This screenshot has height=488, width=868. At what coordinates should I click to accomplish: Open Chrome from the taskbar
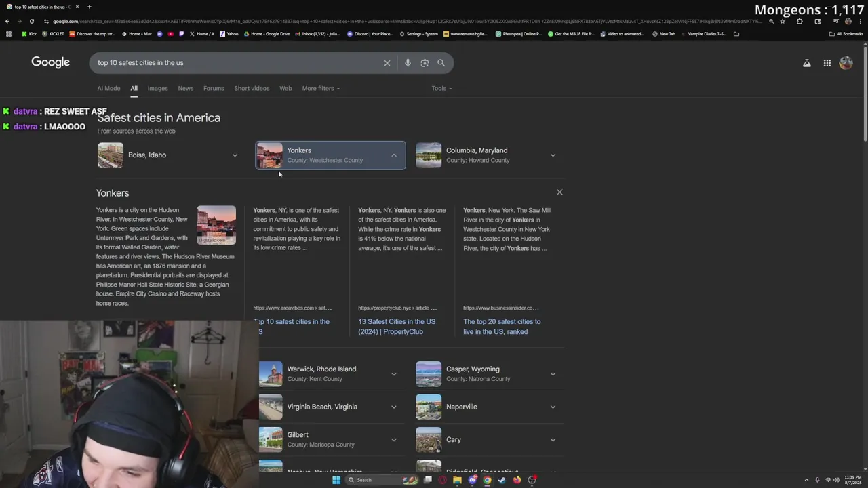click(487, 480)
